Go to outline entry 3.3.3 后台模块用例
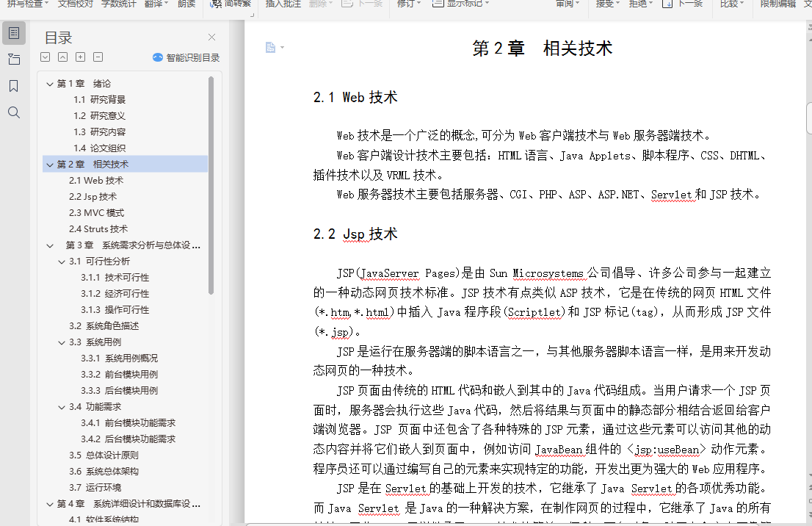This screenshot has height=526, width=812. coord(119,390)
